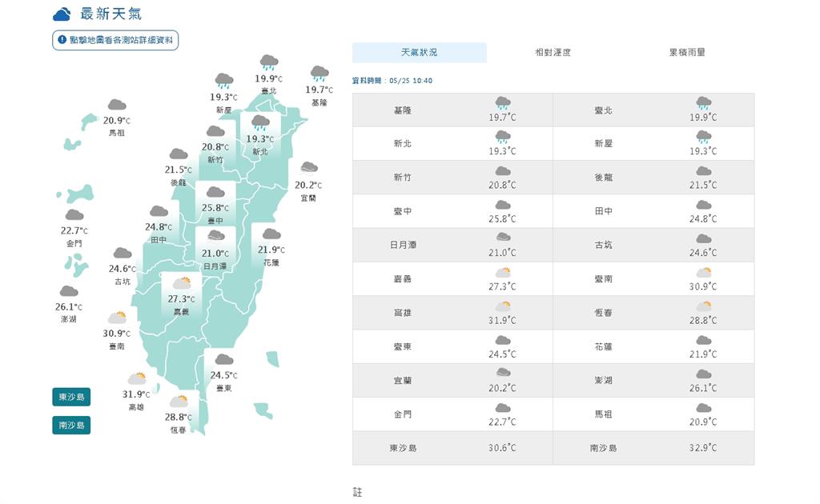Select 馬祖 in the weather table
This screenshot has width=820, height=504.
[x=603, y=414]
